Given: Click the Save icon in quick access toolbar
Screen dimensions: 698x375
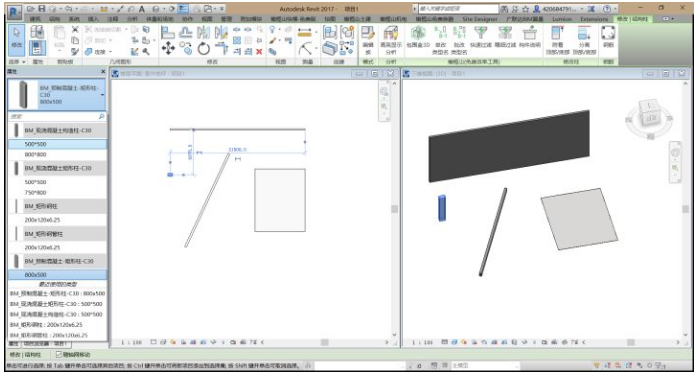Looking at the screenshot, I should click(41, 8).
